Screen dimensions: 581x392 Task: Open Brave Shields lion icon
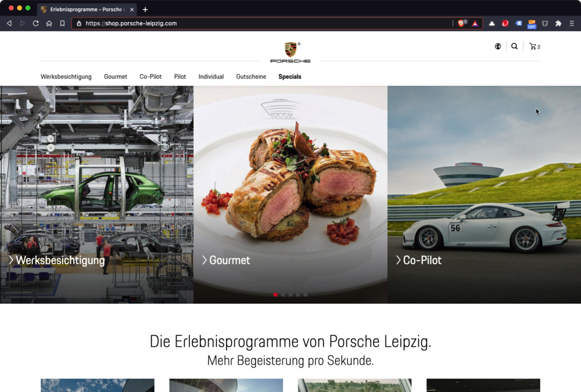[x=462, y=23]
